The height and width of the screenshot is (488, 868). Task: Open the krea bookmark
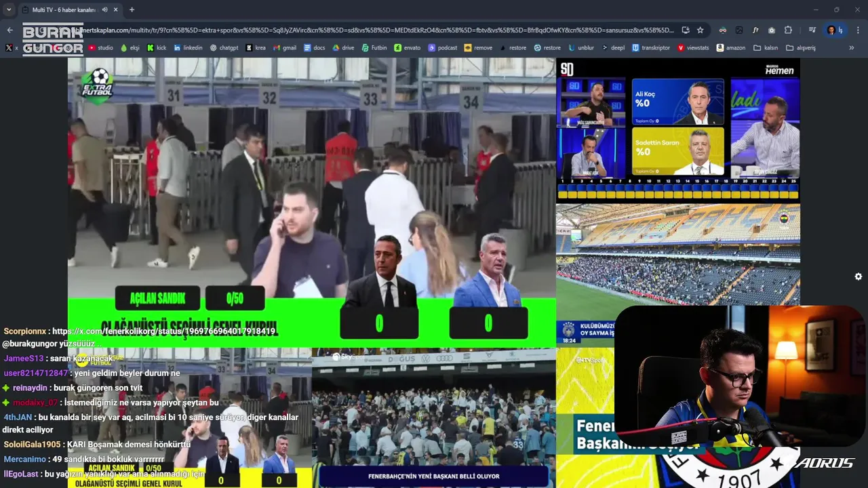tap(256, 48)
